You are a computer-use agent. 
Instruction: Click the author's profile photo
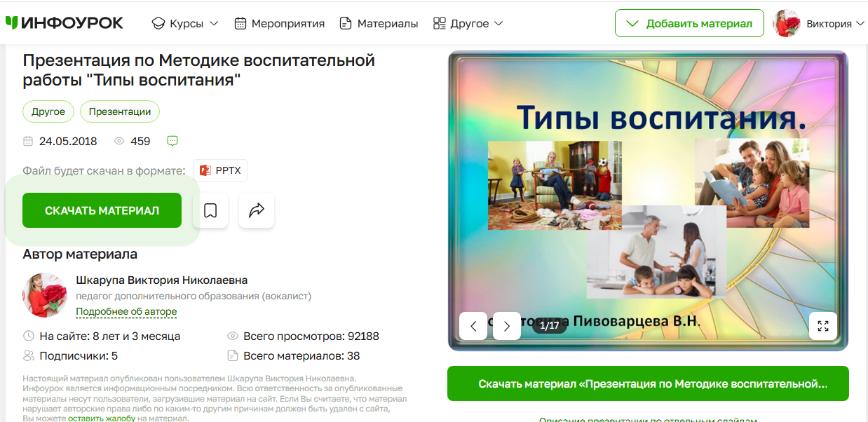point(46,295)
